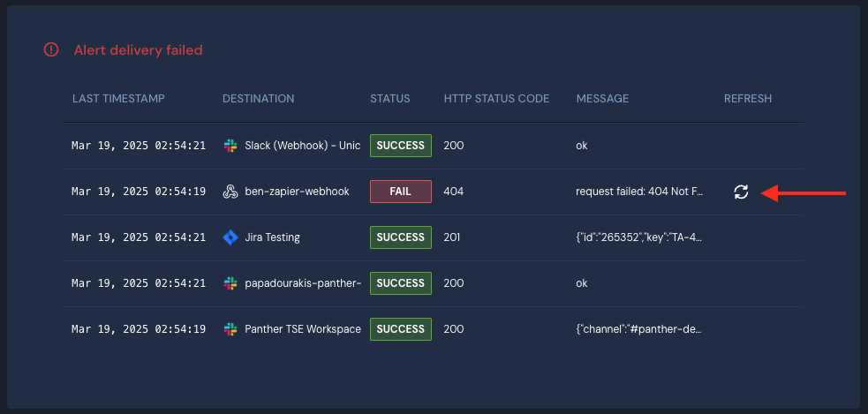
Task: Click the 'Alert delivery failed' heading
Action: click(x=139, y=50)
